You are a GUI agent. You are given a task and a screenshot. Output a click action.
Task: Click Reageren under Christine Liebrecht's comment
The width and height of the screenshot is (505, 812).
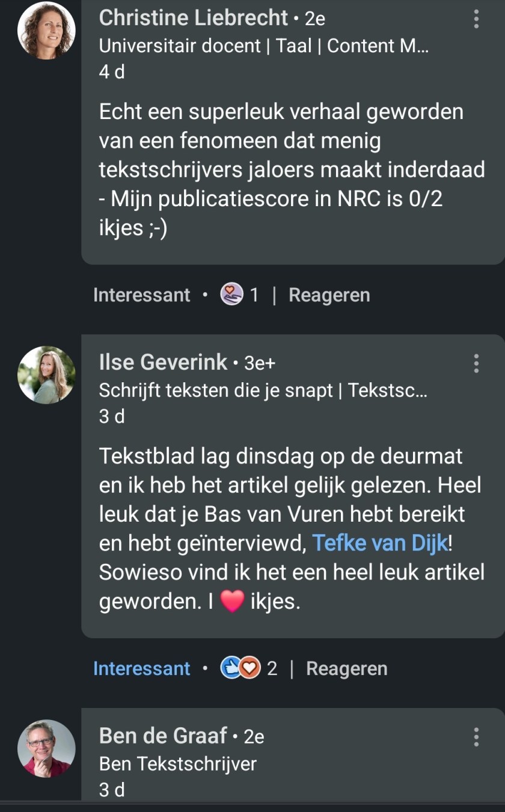(x=329, y=295)
